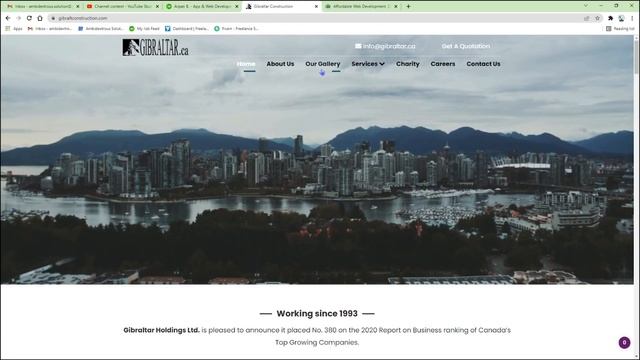Close the Gibraltar Construction tab

pyautogui.click(x=316, y=7)
